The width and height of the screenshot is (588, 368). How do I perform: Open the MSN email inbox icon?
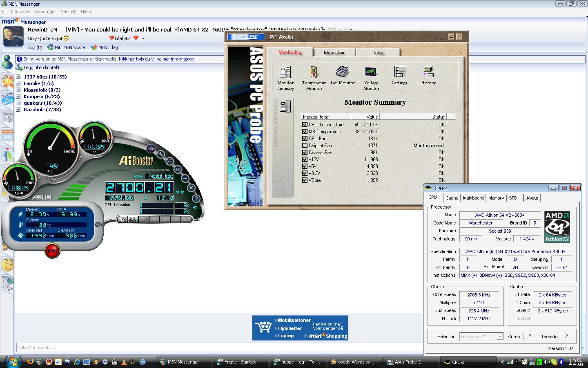click(x=31, y=47)
